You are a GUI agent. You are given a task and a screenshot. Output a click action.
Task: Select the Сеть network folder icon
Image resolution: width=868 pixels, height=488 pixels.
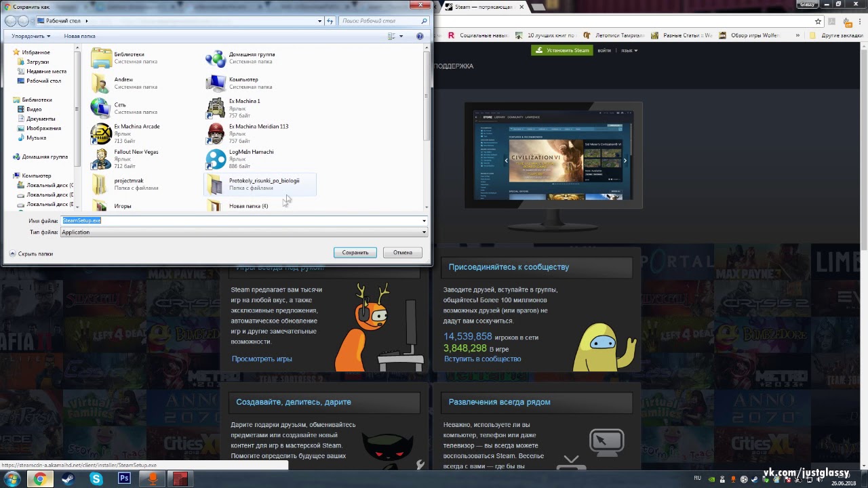[x=100, y=108]
